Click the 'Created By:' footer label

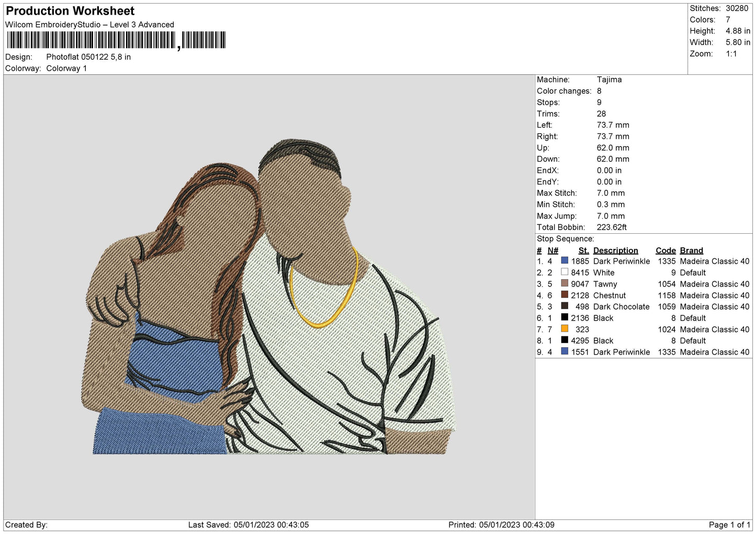[26, 525]
